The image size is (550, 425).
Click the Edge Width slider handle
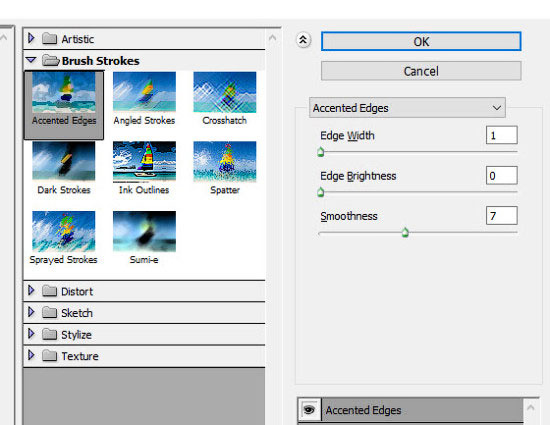(x=321, y=152)
